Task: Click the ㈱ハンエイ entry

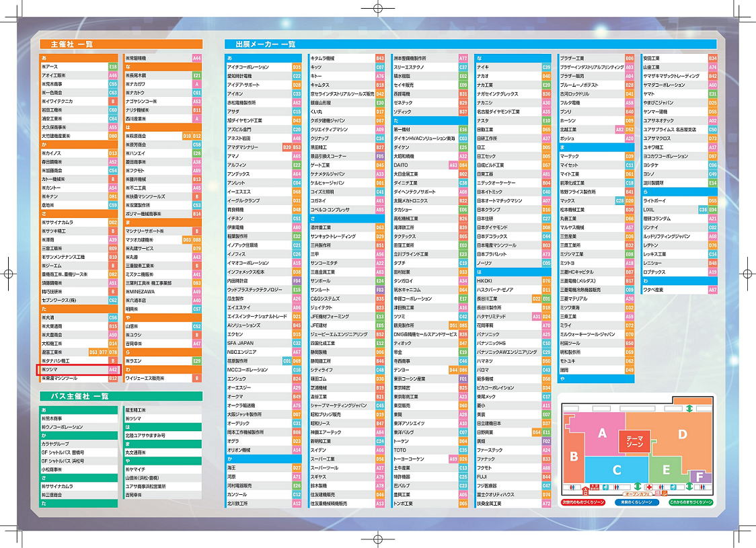Action: (x=163, y=153)
